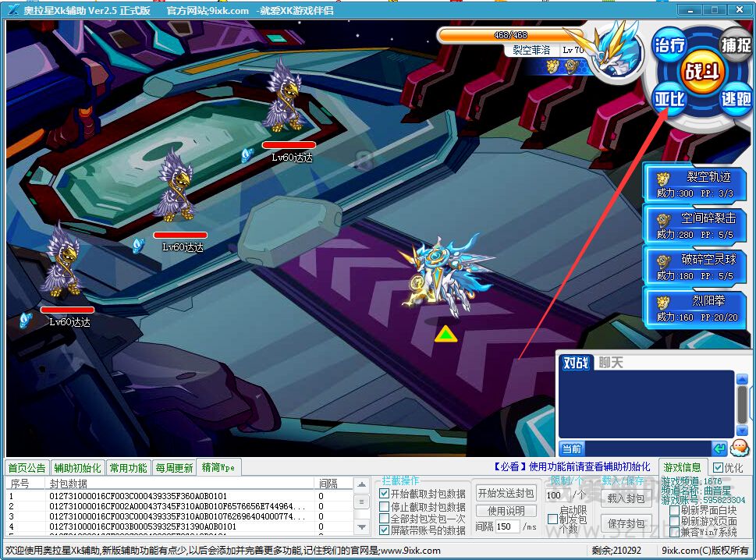Close the 奥拉星Xk辅助 window
Viewport: 756px width, 560px height.
[739, 9]
